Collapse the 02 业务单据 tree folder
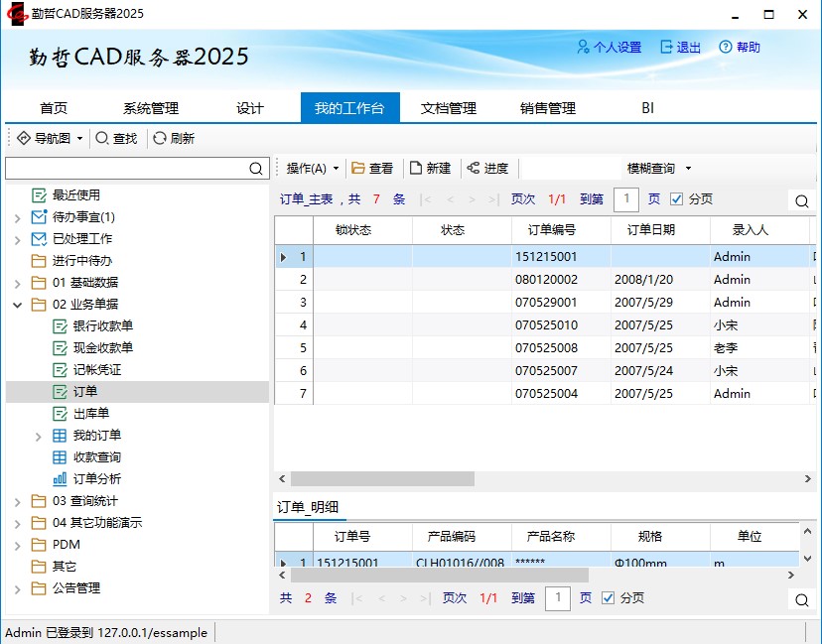 pyautogui.click(x=18, y=305)
